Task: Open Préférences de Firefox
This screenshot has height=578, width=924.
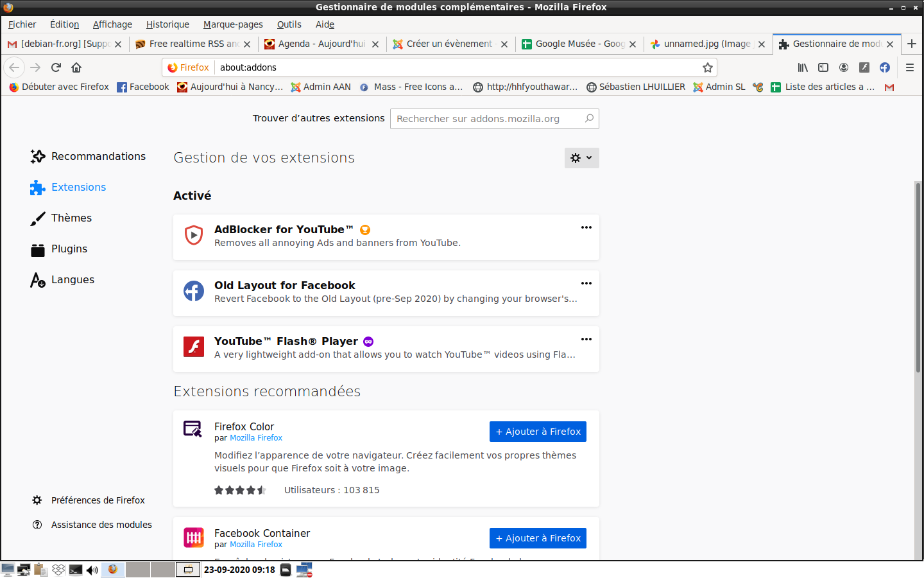Action: pos(89,500)
